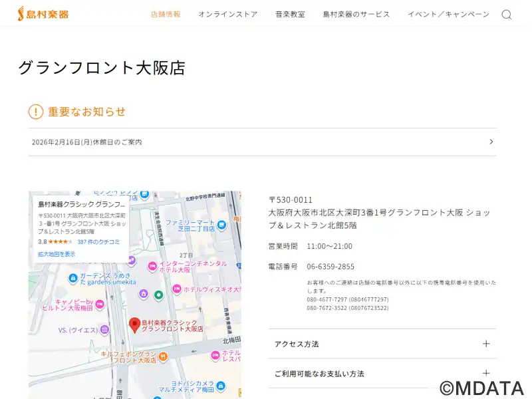
Task: Click the 拡大地図を表示 link
Action: tap(57, 254)
